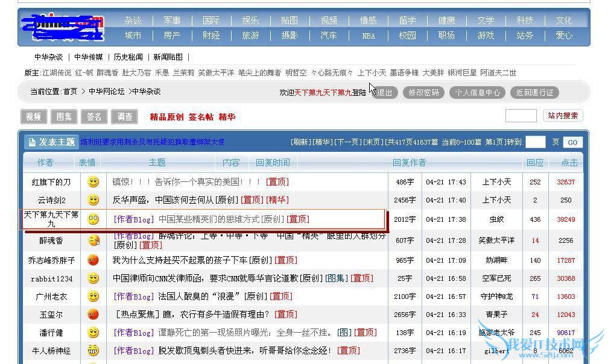
Task: Go to the 爱心 section
Action: (x=564, y=36)
